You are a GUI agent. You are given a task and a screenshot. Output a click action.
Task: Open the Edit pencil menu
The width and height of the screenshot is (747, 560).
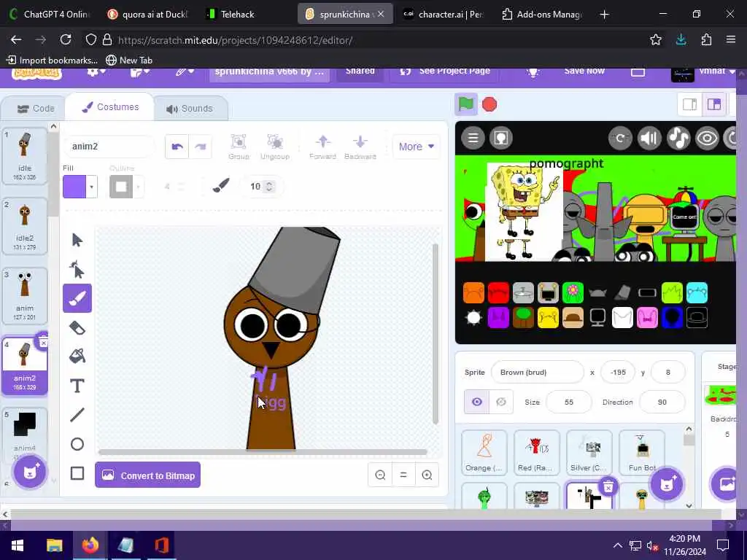tap(185, 71)
